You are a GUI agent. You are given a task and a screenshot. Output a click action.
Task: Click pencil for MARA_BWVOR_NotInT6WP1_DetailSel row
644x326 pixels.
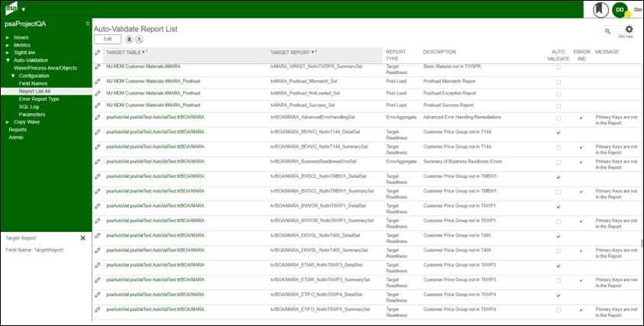pos(98,206)
